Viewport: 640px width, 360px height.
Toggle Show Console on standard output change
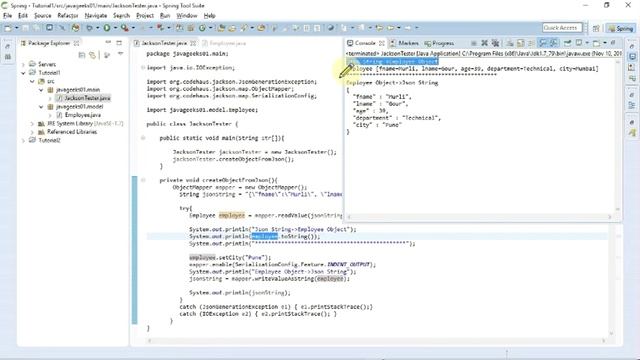pyautogui.click(x=542, y=43)
